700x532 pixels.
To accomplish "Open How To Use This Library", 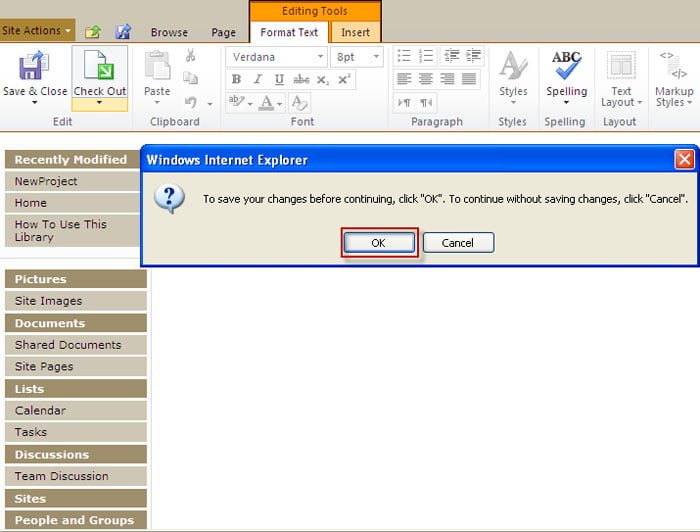I will (61, 230).
